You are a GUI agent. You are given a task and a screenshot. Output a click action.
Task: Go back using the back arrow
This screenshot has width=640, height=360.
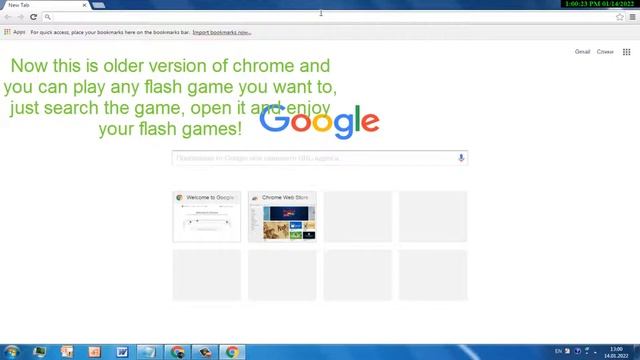pos(7,17)
